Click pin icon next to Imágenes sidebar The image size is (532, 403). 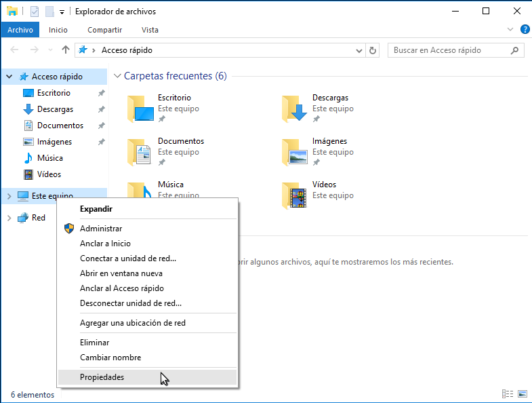(x=101, y=142)
